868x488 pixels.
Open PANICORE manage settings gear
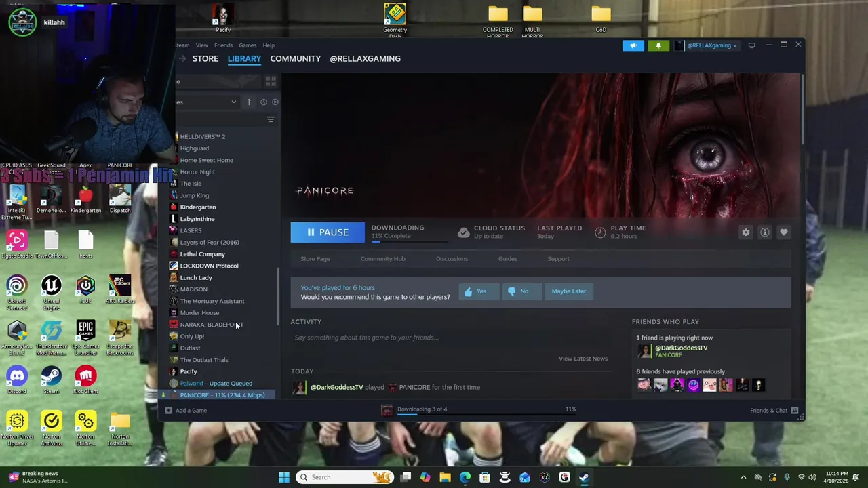pyautogui.click(x=745, y=232)
